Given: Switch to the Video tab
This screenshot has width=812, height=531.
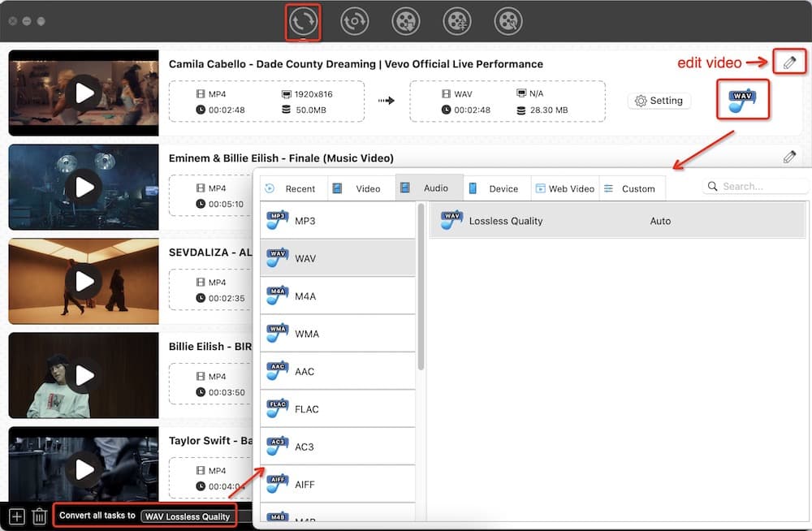Looking at the screenshot, I should pos(361,188).
